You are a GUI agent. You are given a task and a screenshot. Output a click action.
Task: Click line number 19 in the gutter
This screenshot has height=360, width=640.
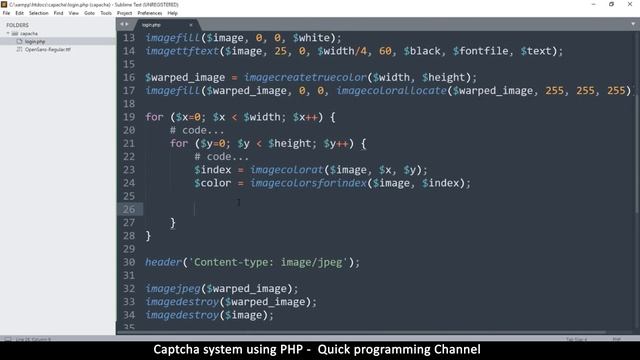129,117
